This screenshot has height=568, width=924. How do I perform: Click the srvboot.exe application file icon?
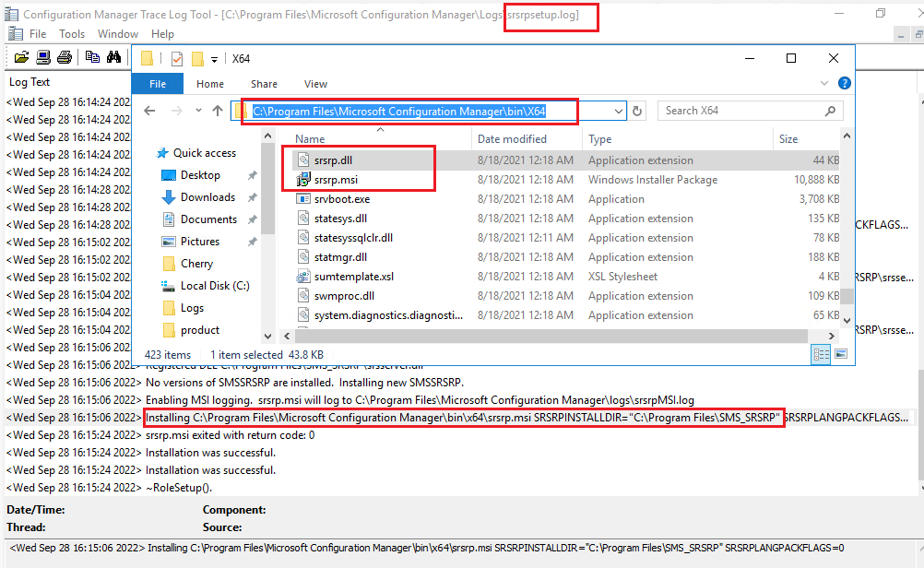point(302,198)
